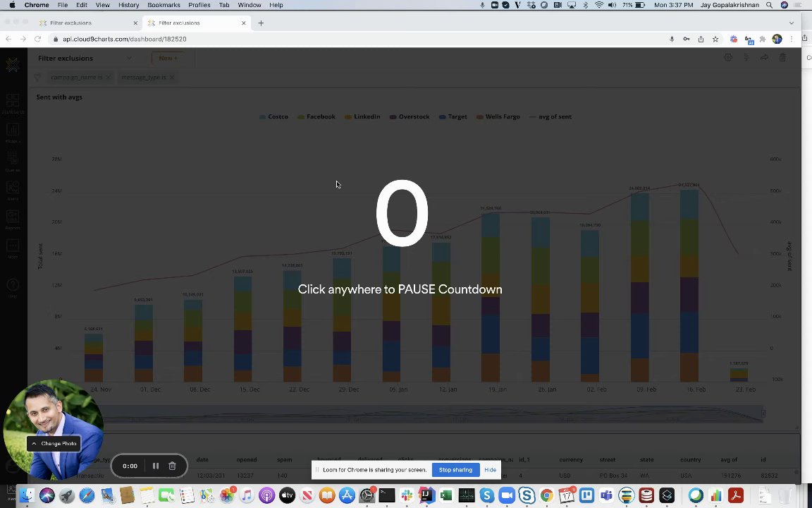Click the dashboard delete trash icon
Image resolution: width=812 pixels, height=508 pixels.
point(782,58)
